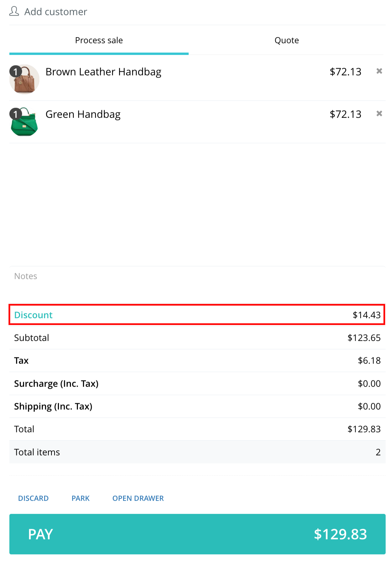Click the Add customer person icon
Viewport: 392px width, 562px height.
[x=14, y=11]
